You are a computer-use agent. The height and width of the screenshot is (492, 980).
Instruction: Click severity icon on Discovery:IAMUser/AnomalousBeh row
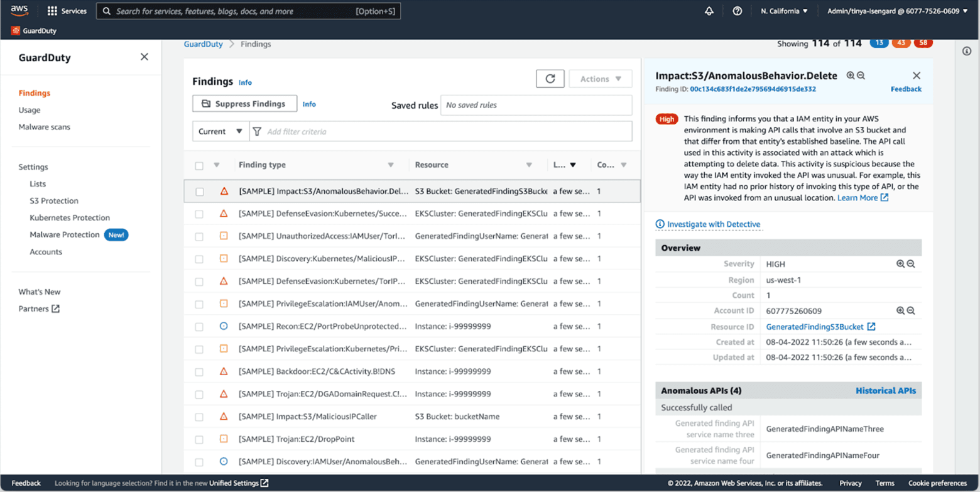tap(224, 461)
